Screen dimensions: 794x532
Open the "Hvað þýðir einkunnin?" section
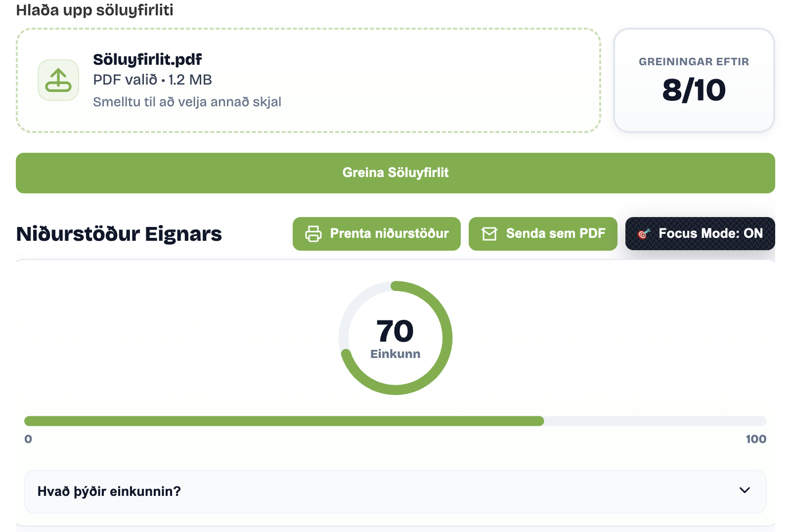(x=109, y=491)
